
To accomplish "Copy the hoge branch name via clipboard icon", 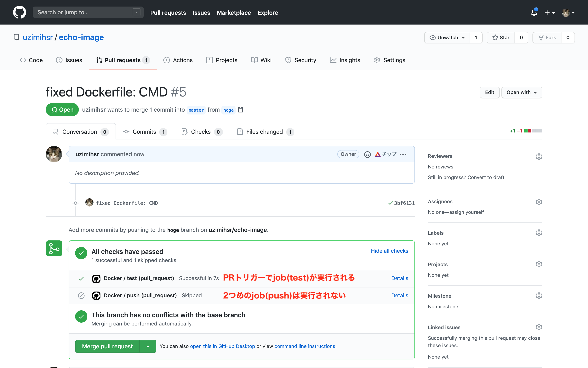I will [x=241, y=110].
